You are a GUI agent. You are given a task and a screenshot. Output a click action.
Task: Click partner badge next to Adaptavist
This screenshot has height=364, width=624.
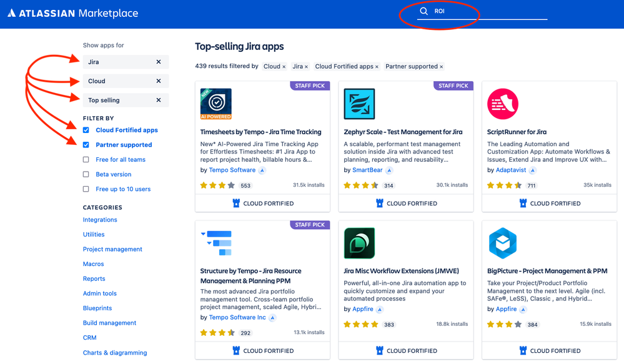532,170
